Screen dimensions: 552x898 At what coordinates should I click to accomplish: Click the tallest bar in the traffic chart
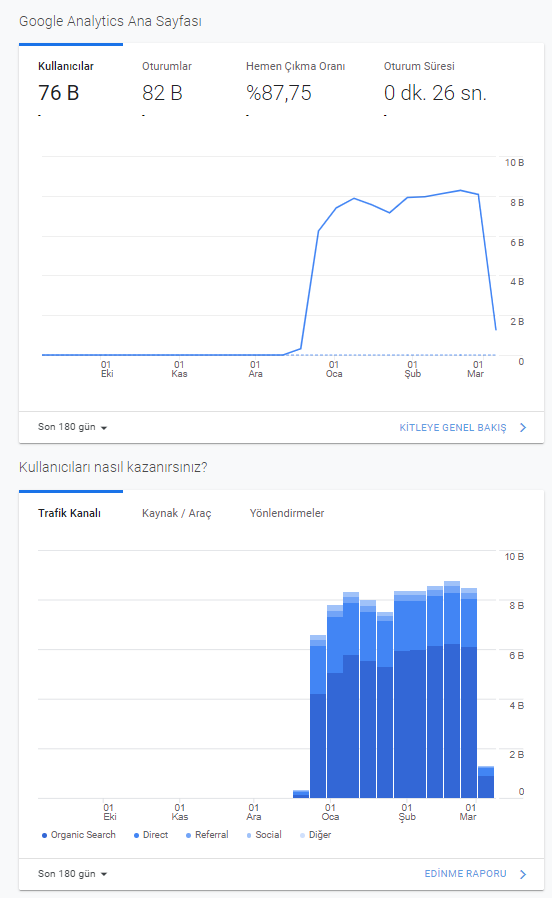452,690
